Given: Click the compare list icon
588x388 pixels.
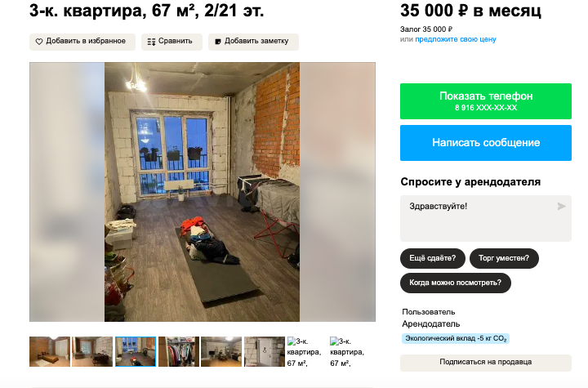Looking at the screenshot, I should [x=151, y=42].
